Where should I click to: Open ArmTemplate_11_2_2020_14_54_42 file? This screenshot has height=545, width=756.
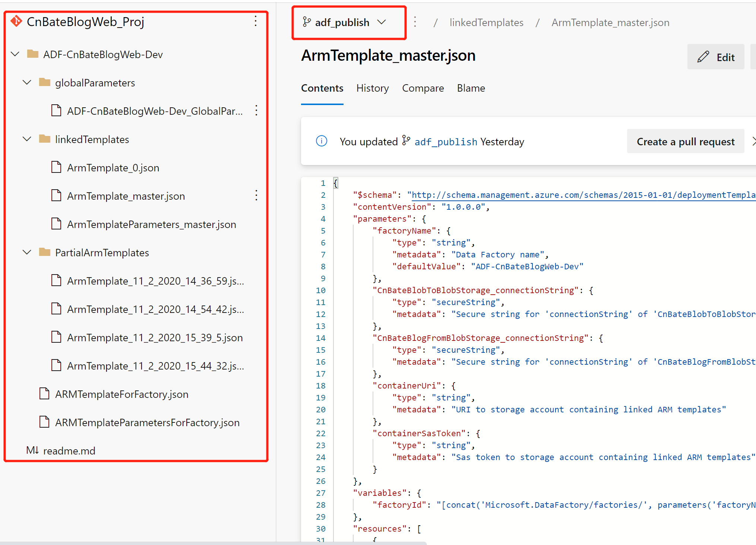pyautogui.click(x=155, y=309)
